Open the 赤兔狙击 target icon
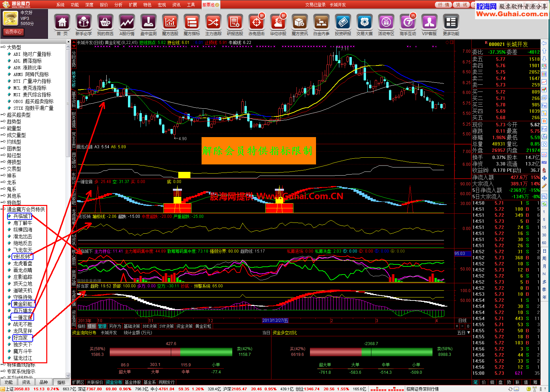 [257, 25]
